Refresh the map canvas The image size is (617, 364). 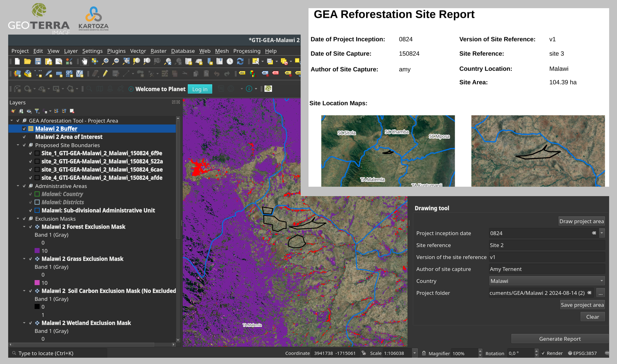240,62
